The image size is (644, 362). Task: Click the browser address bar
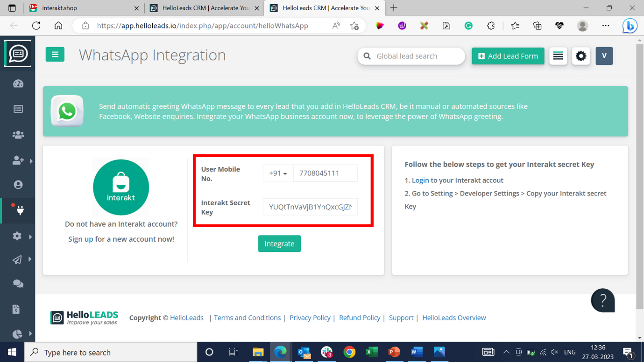pyautogui.click(x=202, y=26)
